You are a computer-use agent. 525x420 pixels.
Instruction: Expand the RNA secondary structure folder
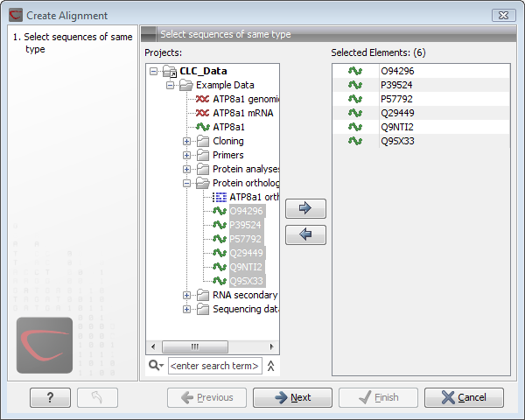(187, 296)
